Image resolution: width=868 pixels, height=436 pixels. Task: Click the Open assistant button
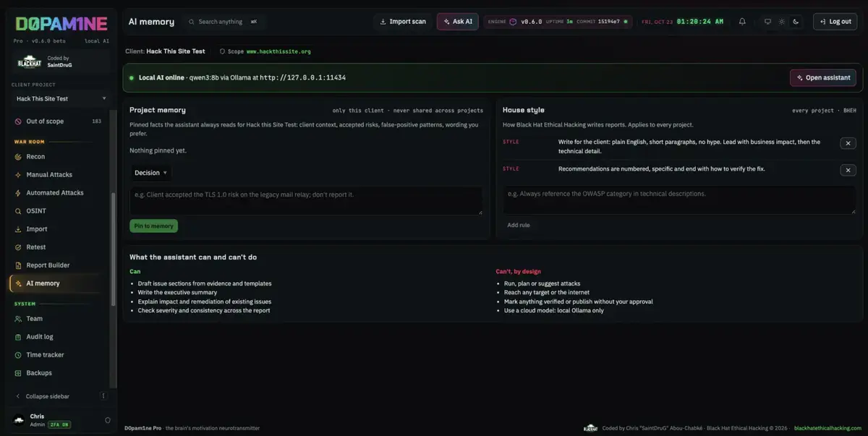click(823, 77)
